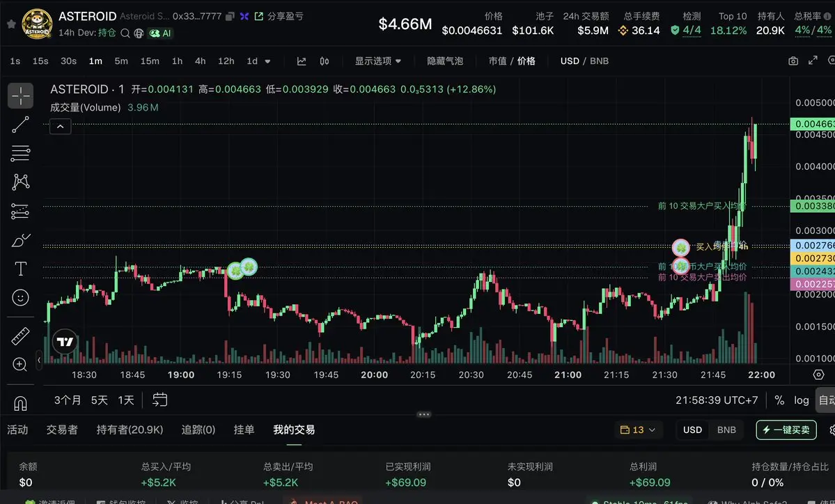This screenshot has width=835, height=504.
Task: Star ASTEROID as a favorite token
Action: tap(10, 24)
